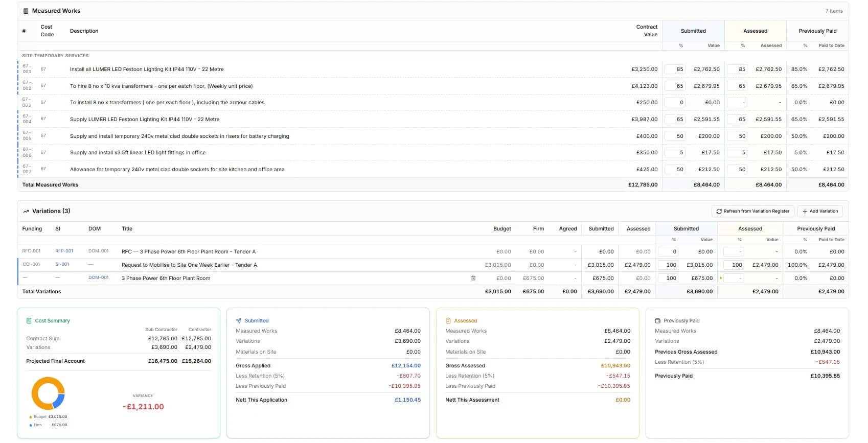This screenshot has height=443, width=868.
Task: Delete the 3 Phase Power variation via trash icon
Action: point(473,278)
